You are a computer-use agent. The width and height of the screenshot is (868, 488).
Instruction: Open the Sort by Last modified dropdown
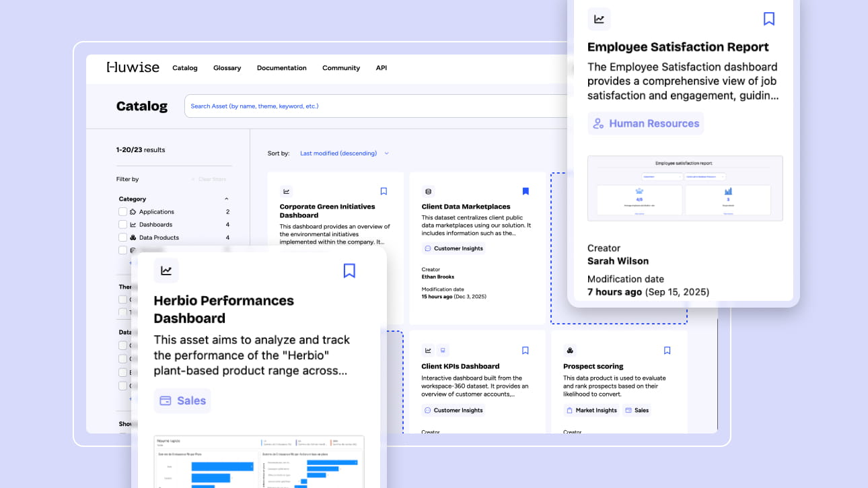(x=344, y=153)
